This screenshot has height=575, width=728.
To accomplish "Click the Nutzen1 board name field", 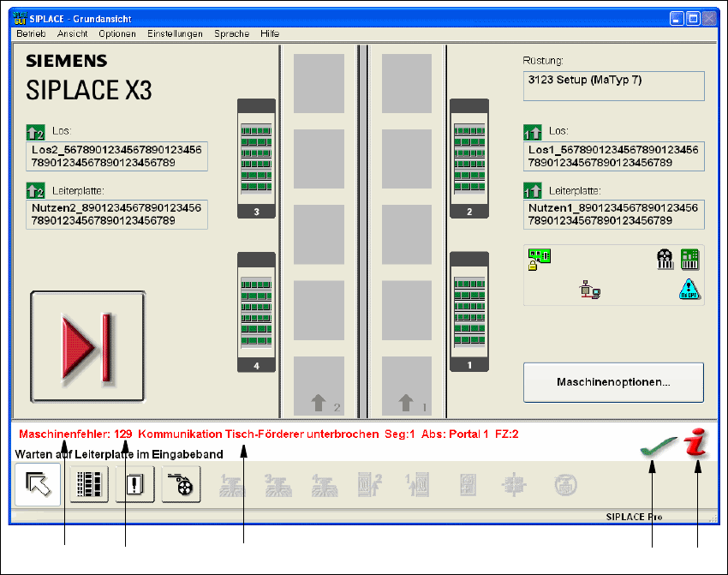I will 614,214.
